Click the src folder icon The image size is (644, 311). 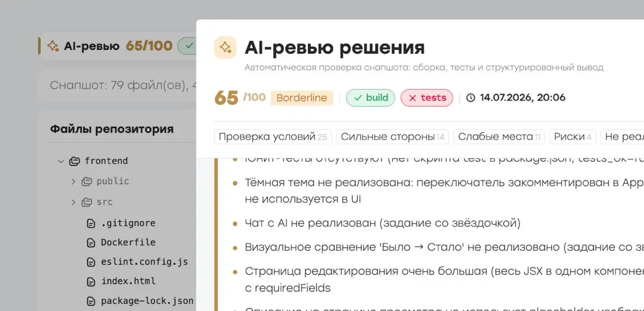point(87,202)
